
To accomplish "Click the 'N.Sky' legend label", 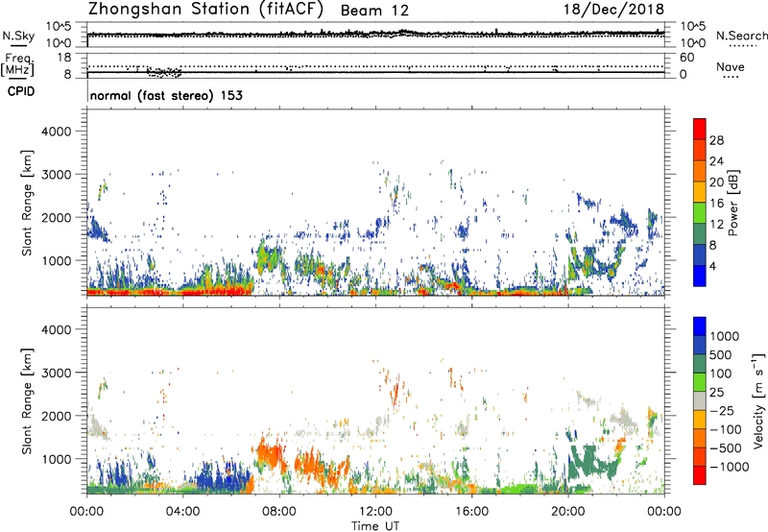I will 18,36.
